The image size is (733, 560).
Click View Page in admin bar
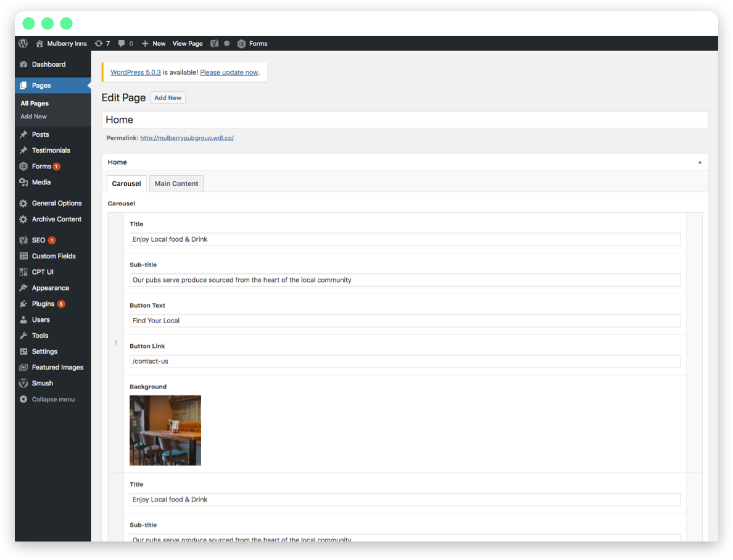[188, 43]
